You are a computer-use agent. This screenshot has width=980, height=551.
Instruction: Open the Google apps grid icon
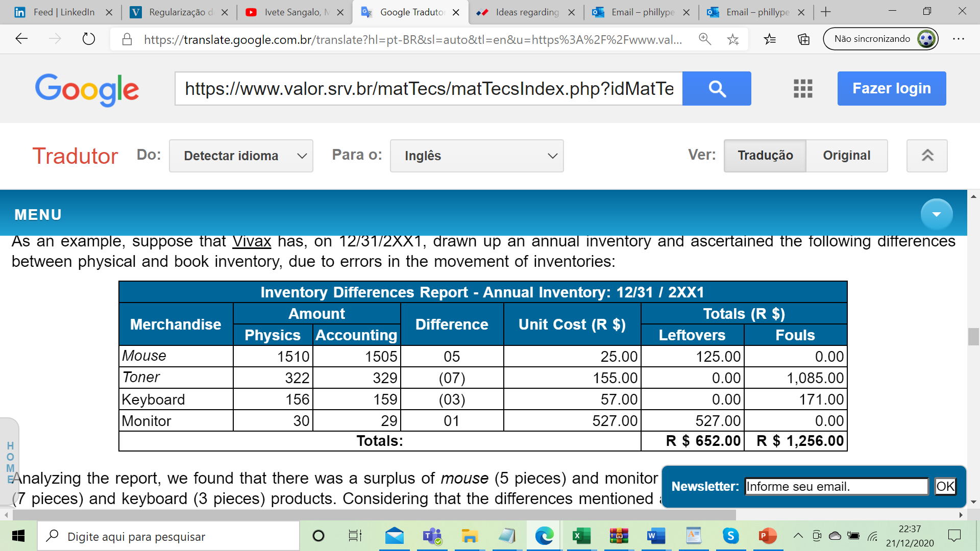802,89
